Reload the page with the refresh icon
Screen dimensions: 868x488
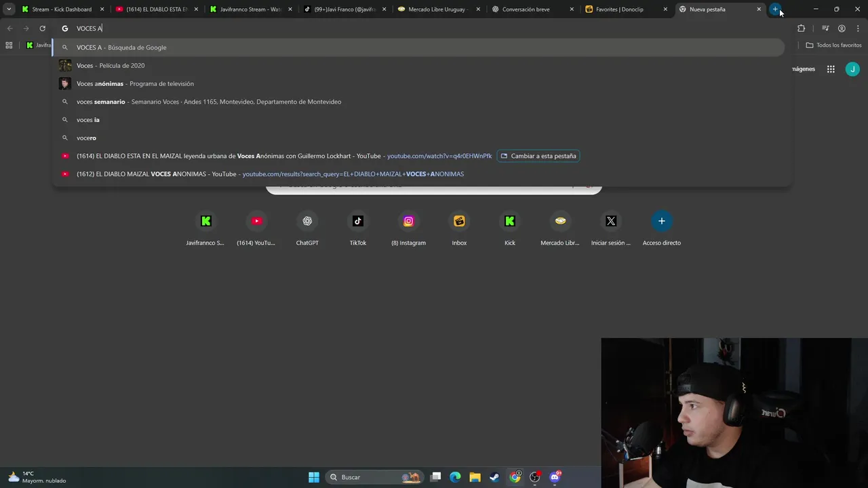(x=42, y=28)
